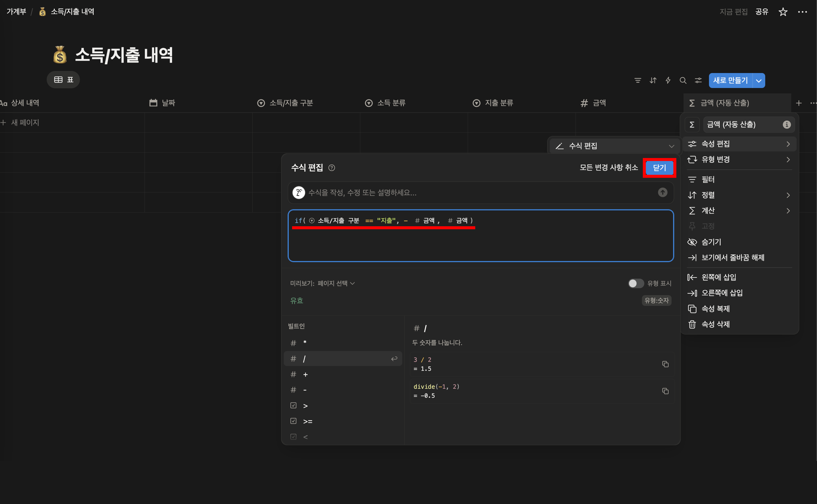Select 속성 삭제 in the menu
Viewport: 817px width, 504px height.
tap(715, 324)
